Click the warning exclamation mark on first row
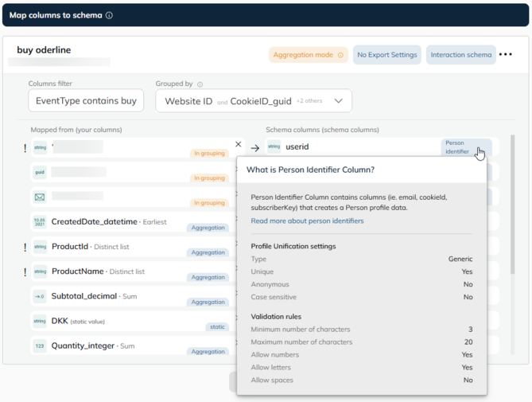The width and height of the screenshot is (532, 402). click(25, 148)
